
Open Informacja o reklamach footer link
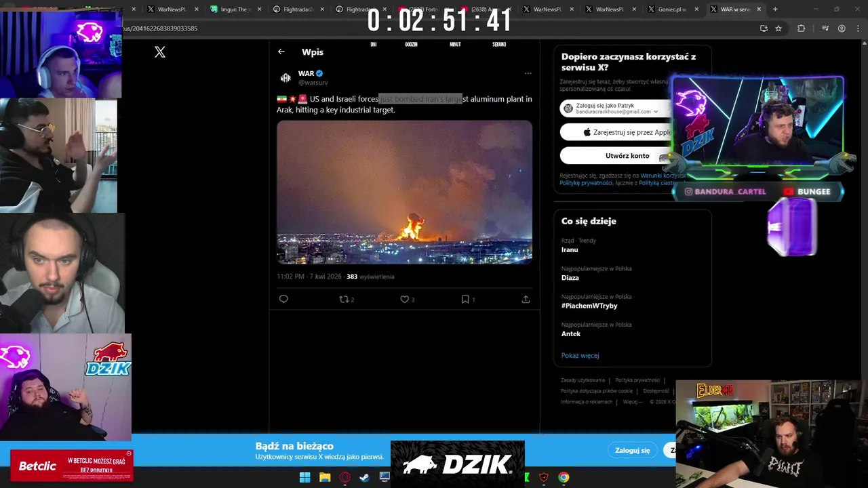coord(587,402)
